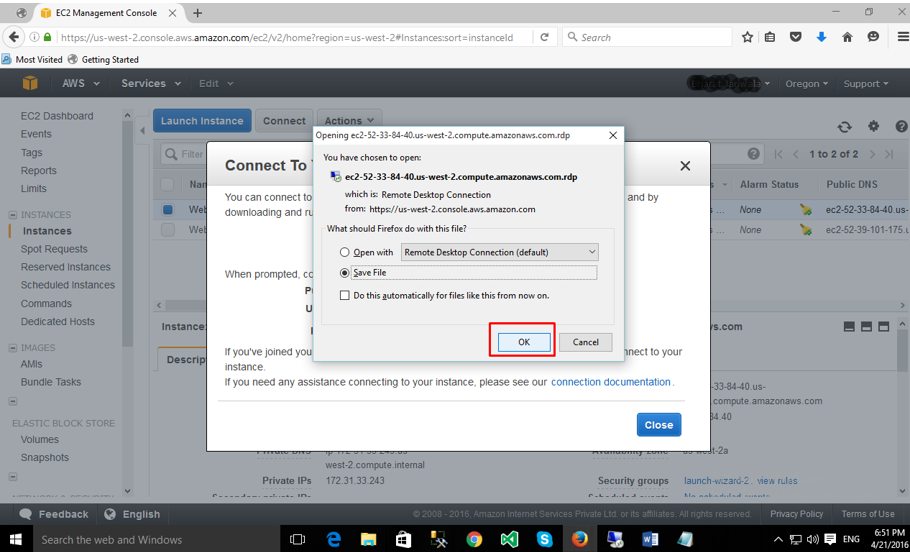Image resolution: width=910 pixels, height=552 pixels.
Task: Toggle the select-all instances header checkbox
Action: 167,185
